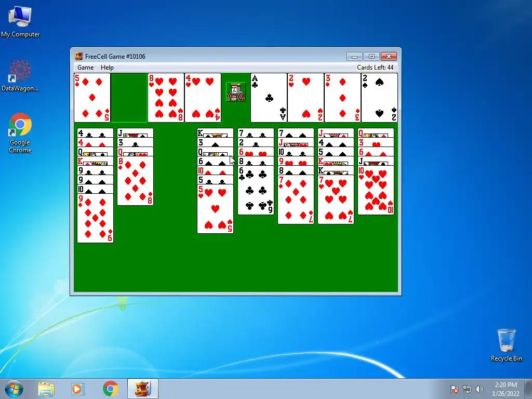Screen dimensions: 532x399
Task: Click the 9 of hearts card
Action: [296, 161]
